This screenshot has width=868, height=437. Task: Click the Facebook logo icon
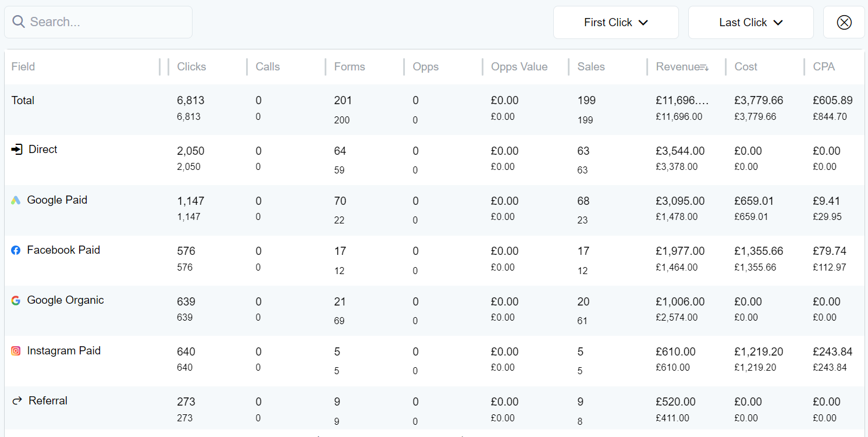point(16,250)
